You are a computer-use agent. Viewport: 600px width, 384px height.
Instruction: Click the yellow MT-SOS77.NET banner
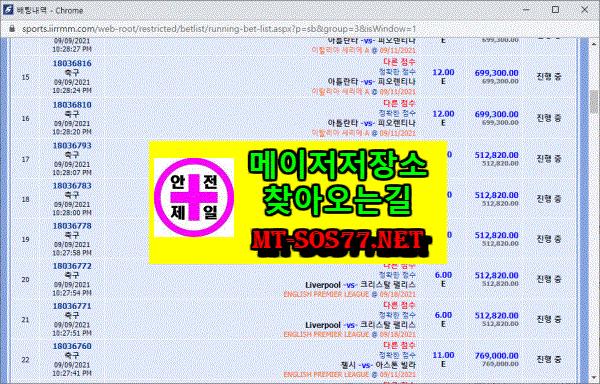pyautogui.click(x=298, y=203)
